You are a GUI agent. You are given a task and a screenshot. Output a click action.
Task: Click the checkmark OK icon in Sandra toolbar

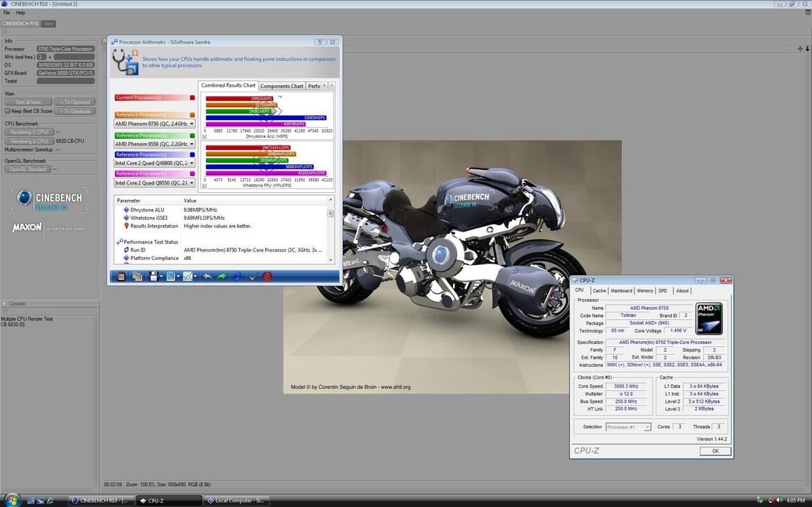pos(253,277)
